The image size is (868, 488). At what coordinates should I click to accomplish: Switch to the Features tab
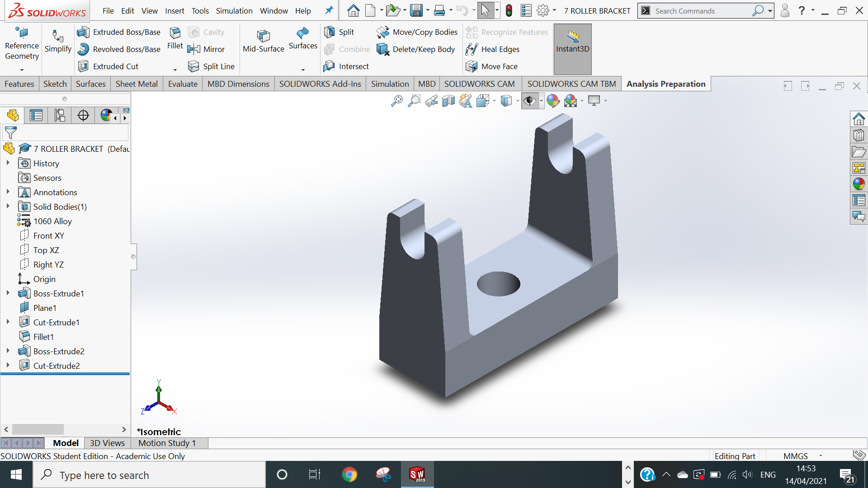coord(19,84)
